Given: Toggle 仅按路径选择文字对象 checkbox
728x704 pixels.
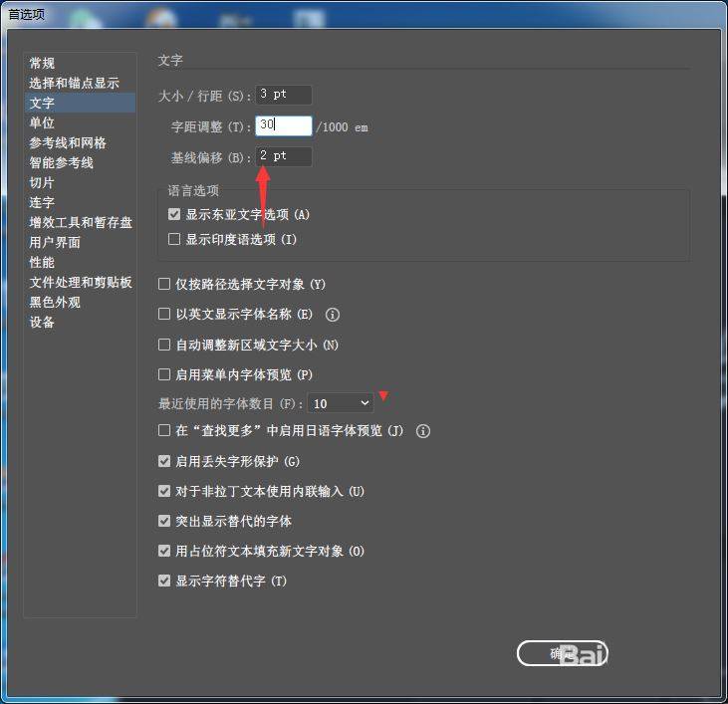Looking at the screenshot, I should (165, 285).
